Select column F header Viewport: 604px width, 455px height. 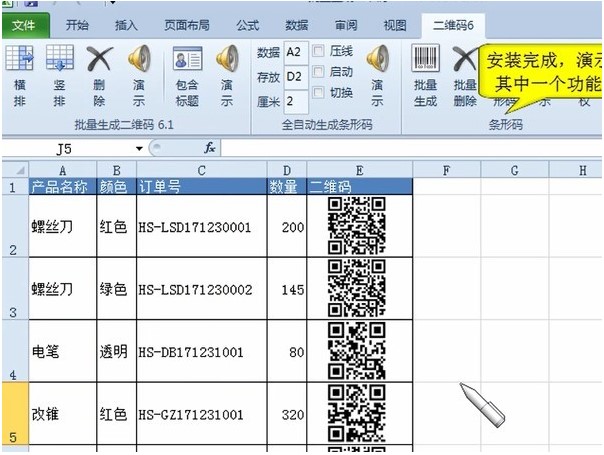click(x=446, y=170)
